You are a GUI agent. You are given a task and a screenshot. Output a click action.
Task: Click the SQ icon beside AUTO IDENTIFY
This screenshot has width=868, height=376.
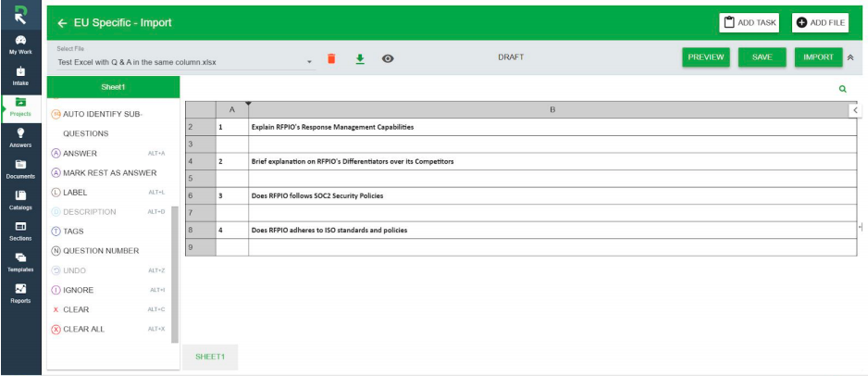pyautogui.click(x=56, y=114)
